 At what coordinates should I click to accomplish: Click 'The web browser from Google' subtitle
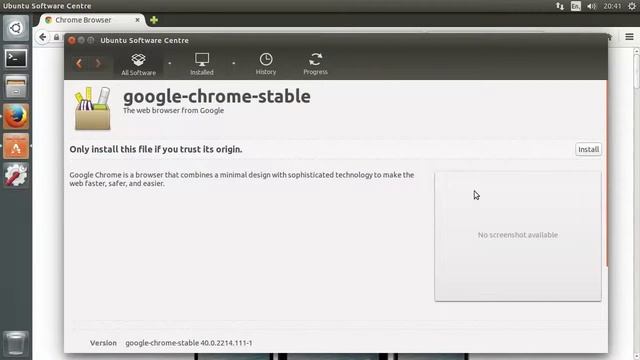(173, 111)
